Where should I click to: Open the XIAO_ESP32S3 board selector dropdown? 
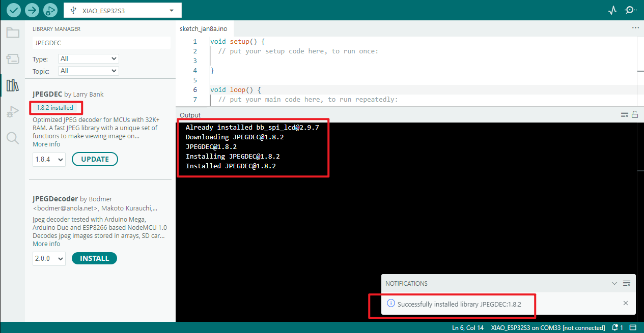tap(123, 10)
